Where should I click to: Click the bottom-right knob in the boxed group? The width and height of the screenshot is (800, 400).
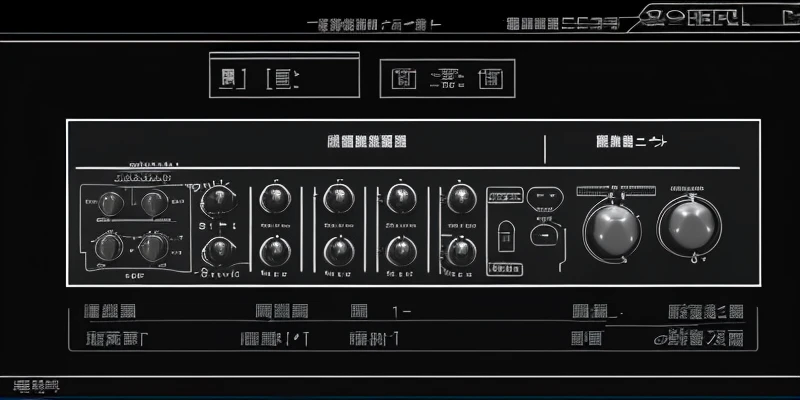(x=152, y=247)
